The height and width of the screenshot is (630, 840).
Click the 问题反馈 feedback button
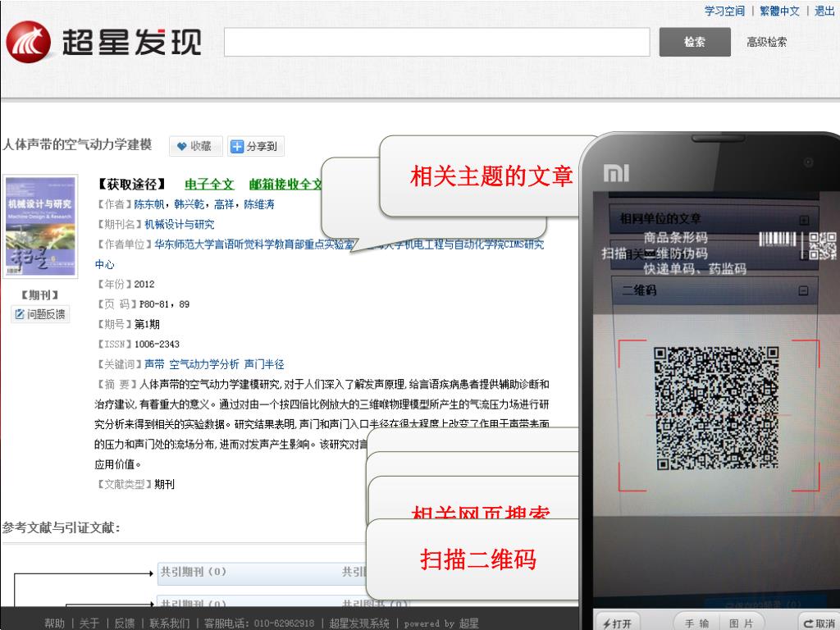tap(40, 314)
